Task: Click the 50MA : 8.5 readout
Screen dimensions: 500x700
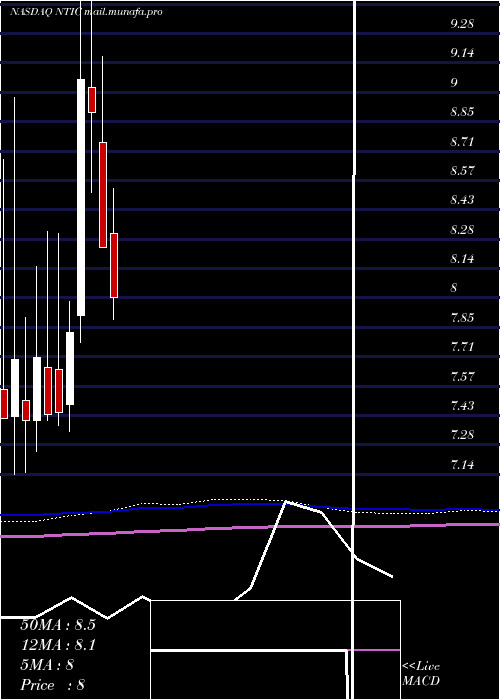Action: [x=58, y=625]
